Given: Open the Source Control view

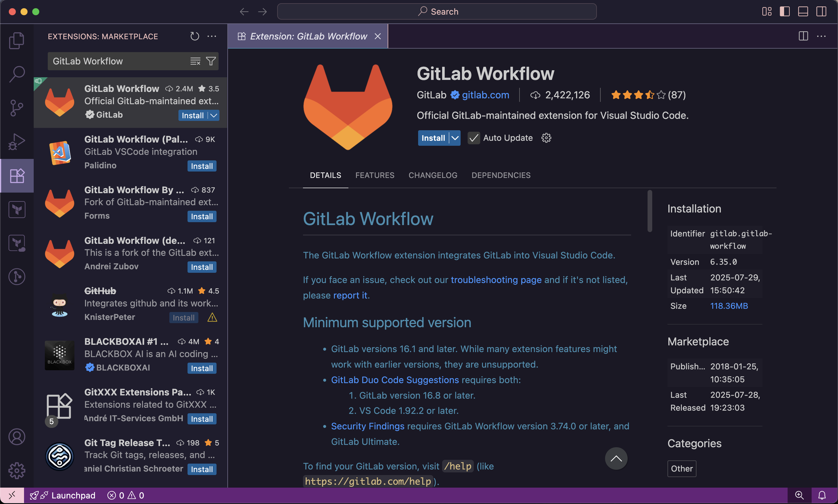Looking at the screenshot, I should (x=17, y=107).
